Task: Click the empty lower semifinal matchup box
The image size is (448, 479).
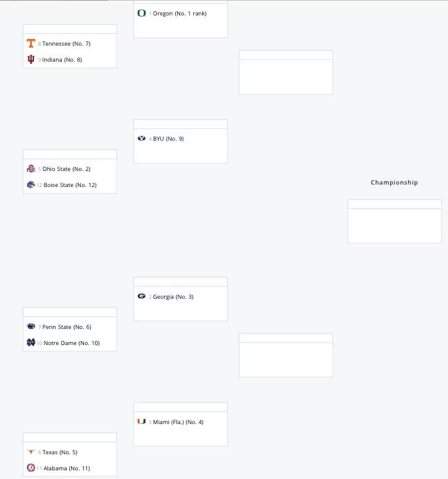Action: pos(286,359)
